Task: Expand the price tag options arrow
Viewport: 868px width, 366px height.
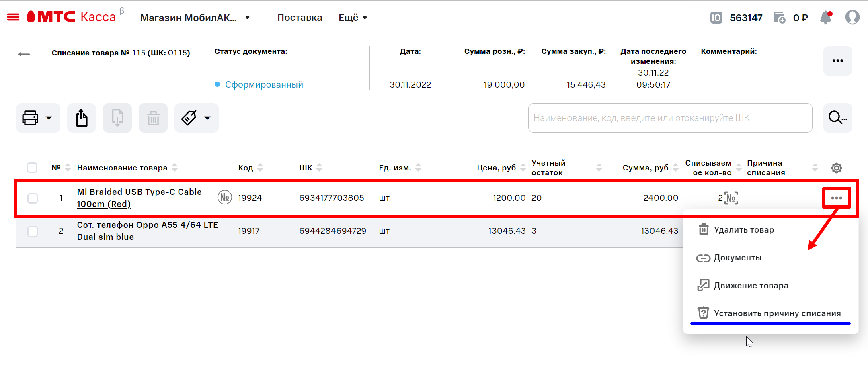Action: pos(207,118)
